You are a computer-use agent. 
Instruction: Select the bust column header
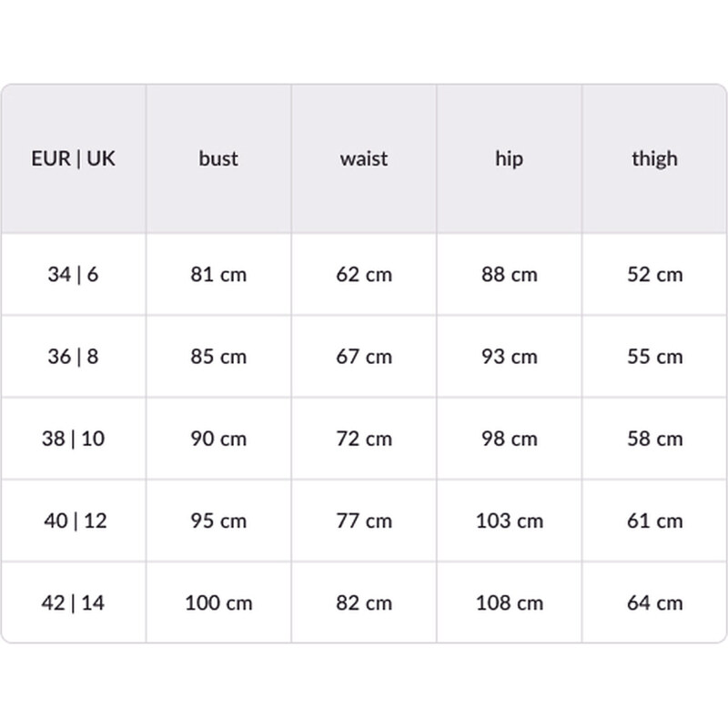[218, 158]
